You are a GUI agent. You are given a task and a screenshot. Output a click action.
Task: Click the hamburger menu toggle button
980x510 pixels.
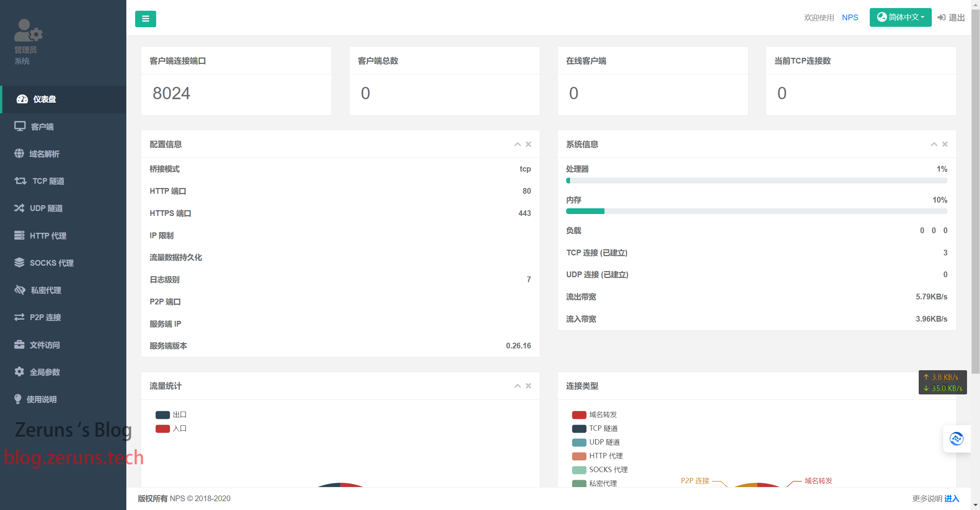point(145,19)
